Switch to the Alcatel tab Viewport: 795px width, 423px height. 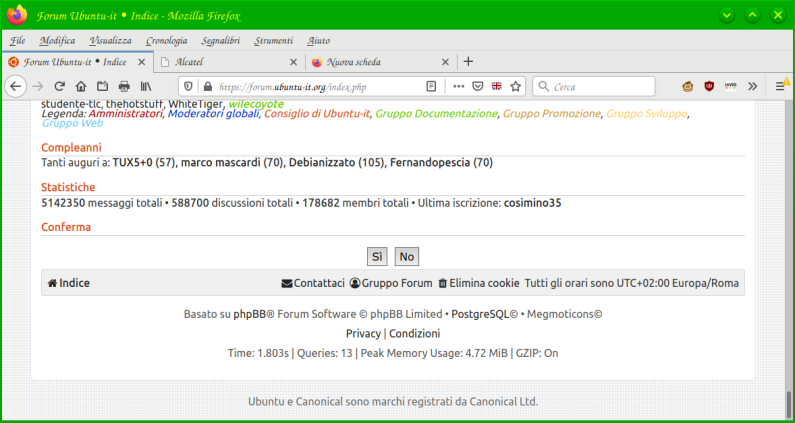pyautogui.click(x=229, y=62)
